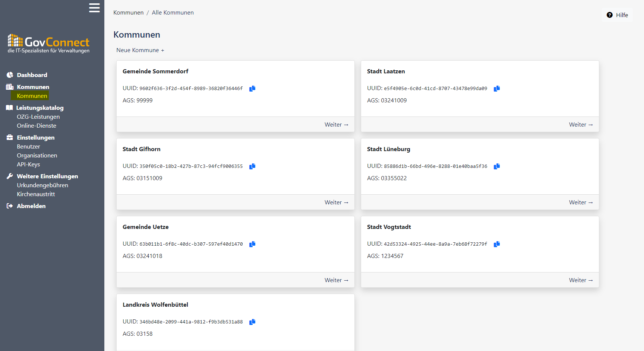Open Benutzer settings

pyautogui.click(x=28, y=146)
